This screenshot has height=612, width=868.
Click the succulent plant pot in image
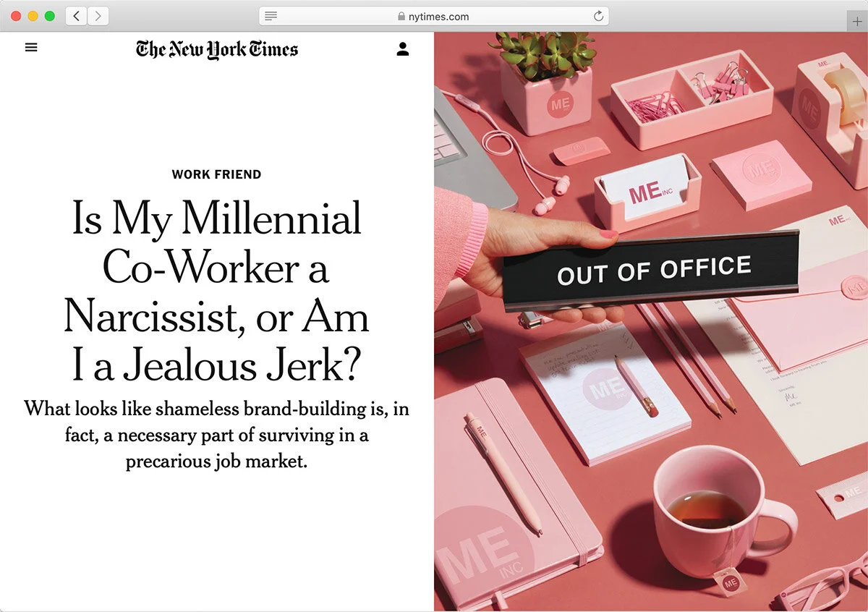pyautogui.click(x=548, y=83)
